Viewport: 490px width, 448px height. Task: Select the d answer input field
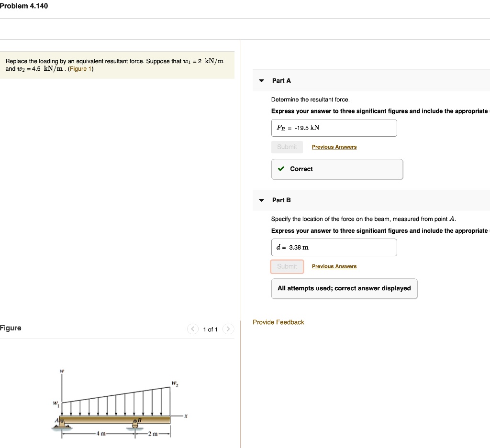tap(334, 247)
